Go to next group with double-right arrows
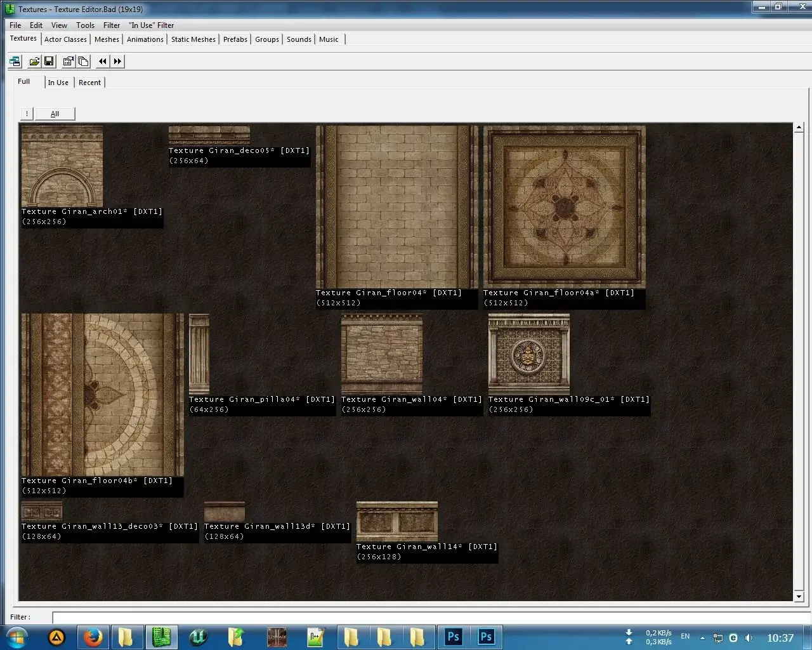 coord(117,62)
